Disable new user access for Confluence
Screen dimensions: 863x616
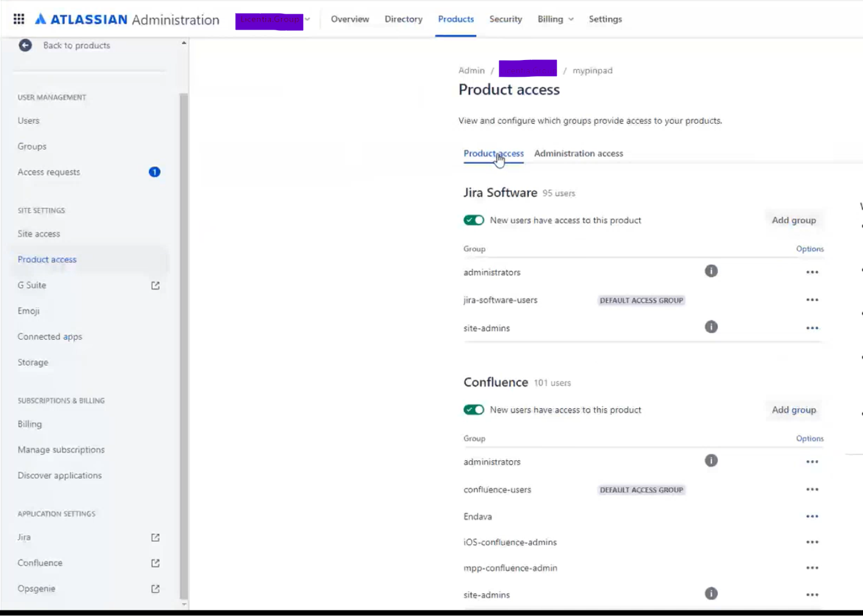click(473, 409)
